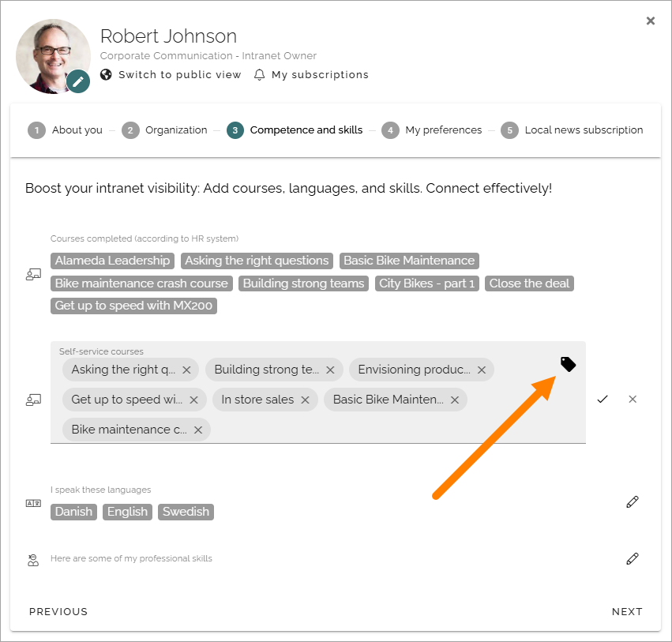Confirm self-service courses with the checkmark
Viewport: 672px width, 642px height.
click(x=603, y=399)
